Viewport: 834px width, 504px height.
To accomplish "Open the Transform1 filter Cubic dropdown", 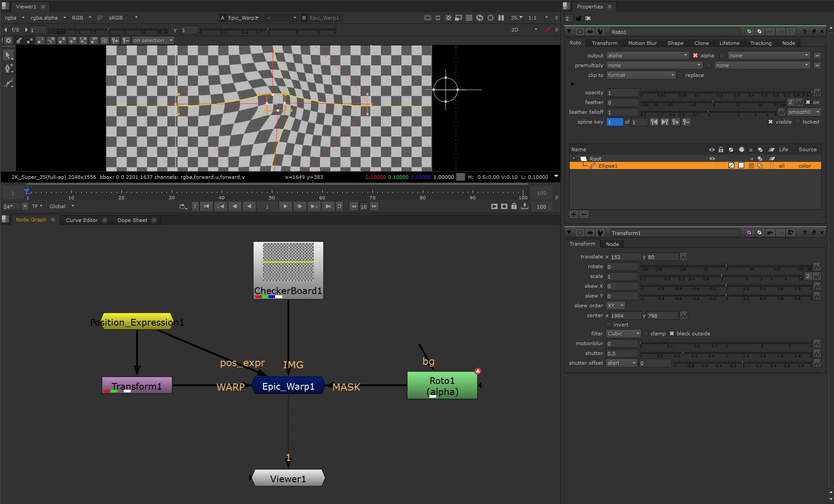I will 623,334.
